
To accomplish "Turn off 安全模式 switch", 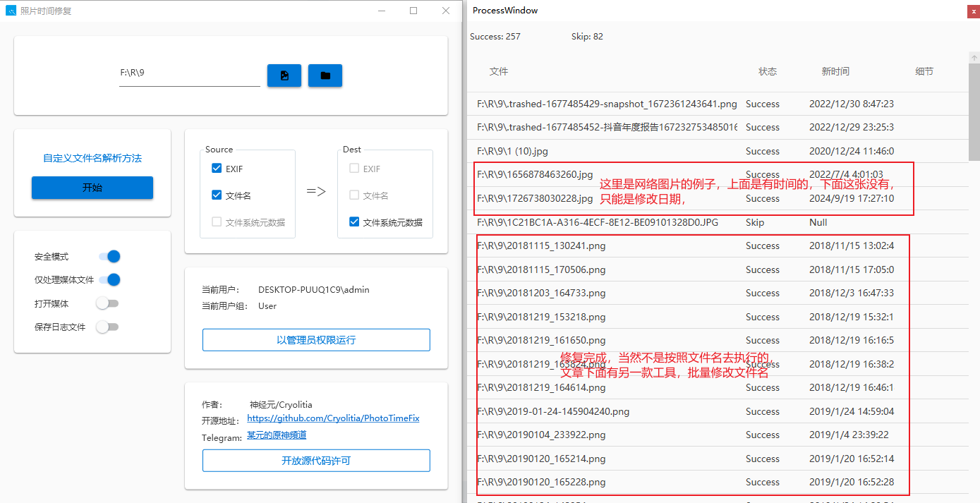I will pyautogui.click(x=109, y=257).
